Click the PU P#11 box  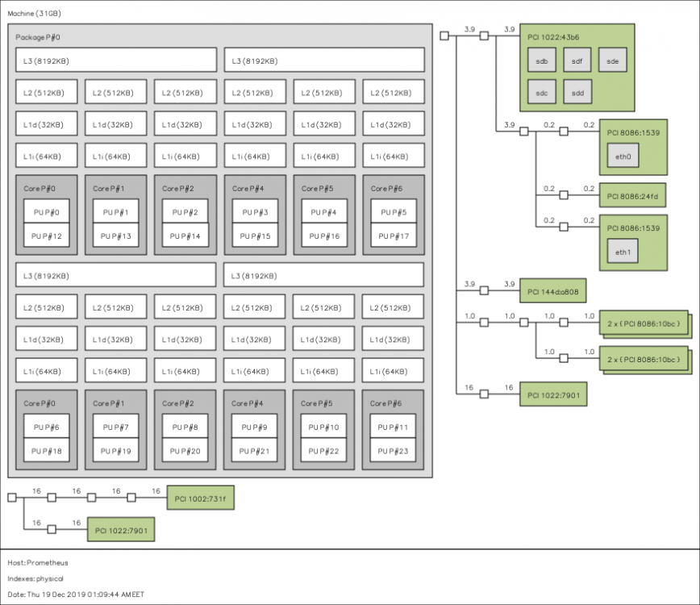(393, 426)
